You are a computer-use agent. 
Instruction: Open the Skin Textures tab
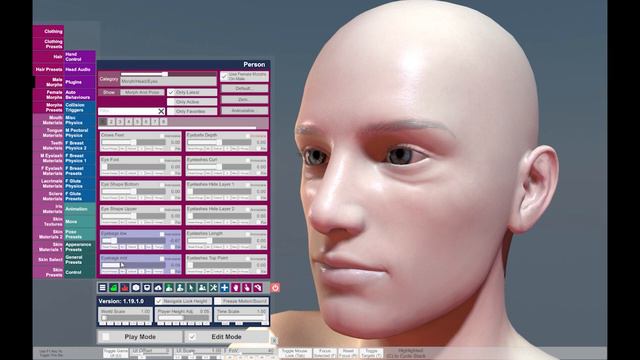click(48, 222)
